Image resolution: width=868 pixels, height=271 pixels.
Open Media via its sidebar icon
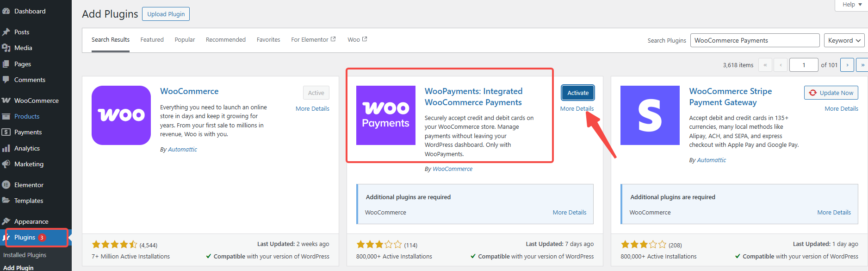[x=6, y=48]
